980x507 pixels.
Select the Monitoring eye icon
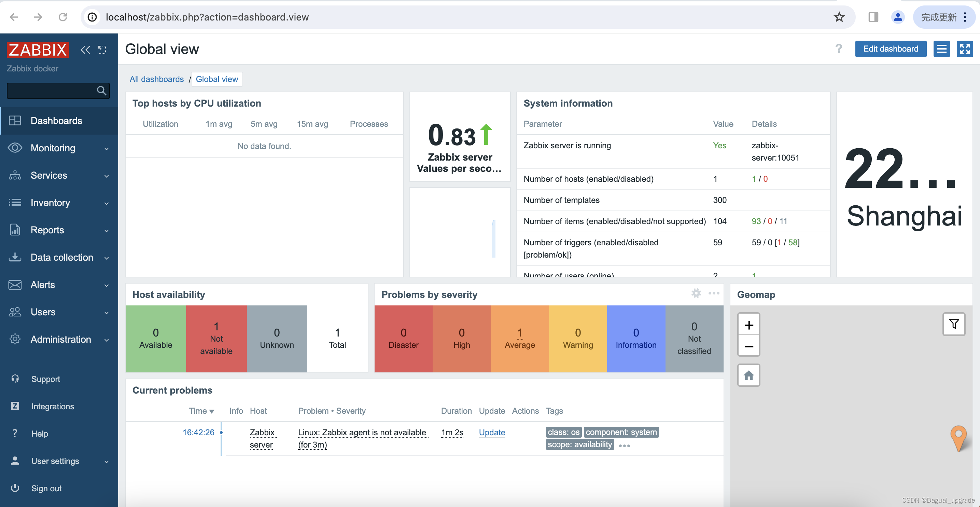pos(15,148)
